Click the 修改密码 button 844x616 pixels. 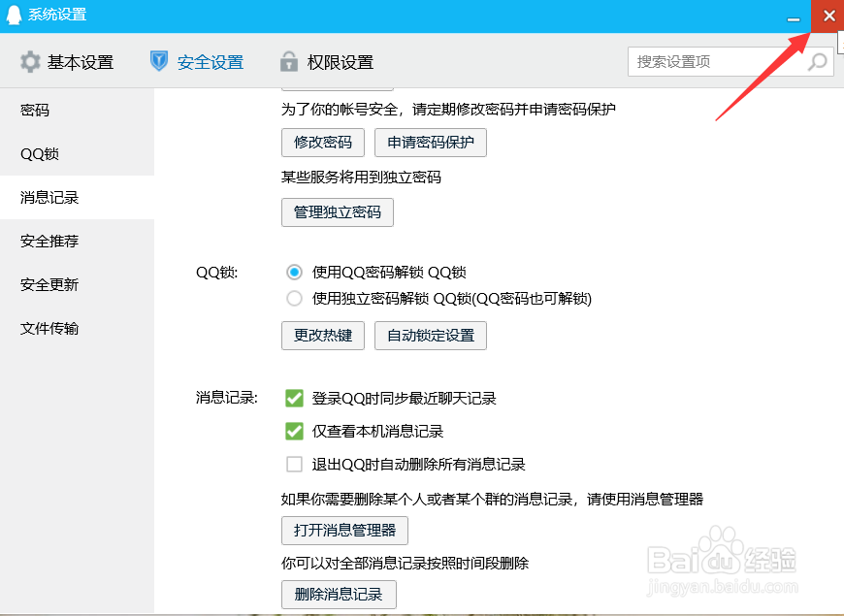pyautogui.click(x=323, y=143)
